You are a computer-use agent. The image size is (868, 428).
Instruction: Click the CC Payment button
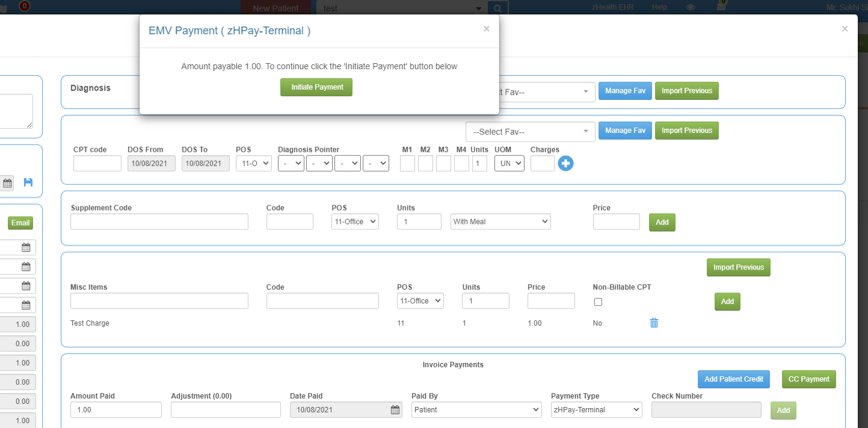(809, 379)
